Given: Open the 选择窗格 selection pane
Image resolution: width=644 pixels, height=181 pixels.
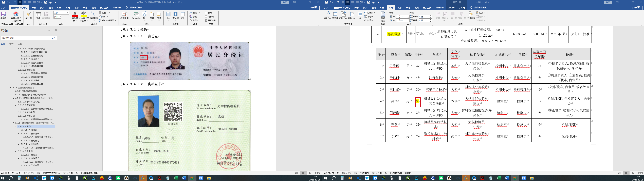Looking at the screenshot, I should coord(471,15).
